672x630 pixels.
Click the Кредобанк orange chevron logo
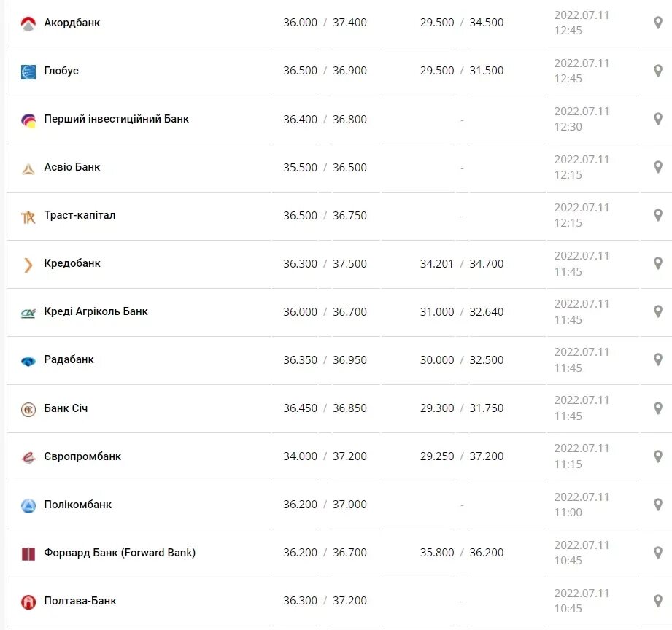pyautogui.click(x=28, y=265)
